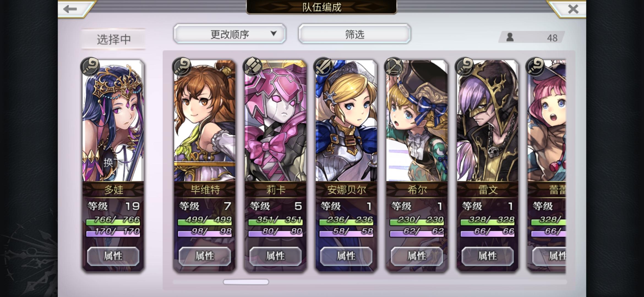Select the partially visible 蕾蕾 card
Screen dimensions: 644x297
click(x=547, y=165)
